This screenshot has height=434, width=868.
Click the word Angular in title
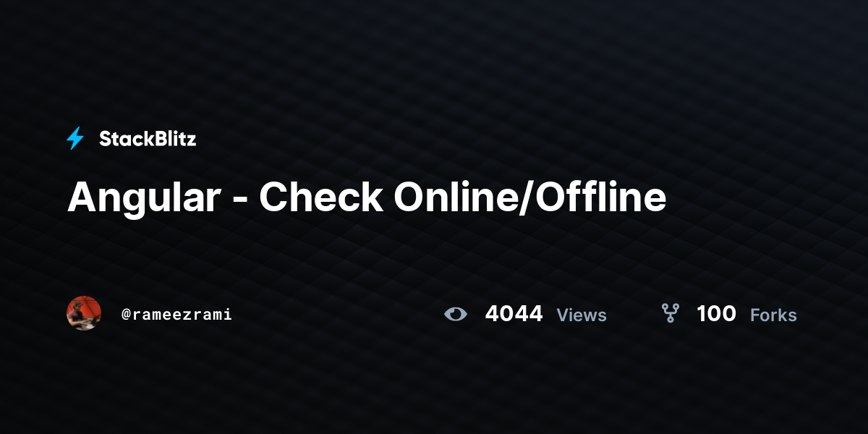[144, 197]
